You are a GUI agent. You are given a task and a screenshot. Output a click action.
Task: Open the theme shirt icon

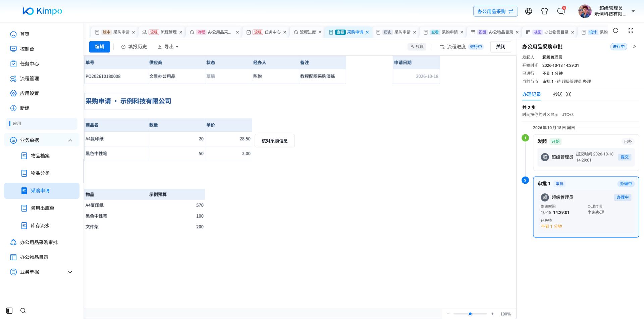click(x=545, y=11)
